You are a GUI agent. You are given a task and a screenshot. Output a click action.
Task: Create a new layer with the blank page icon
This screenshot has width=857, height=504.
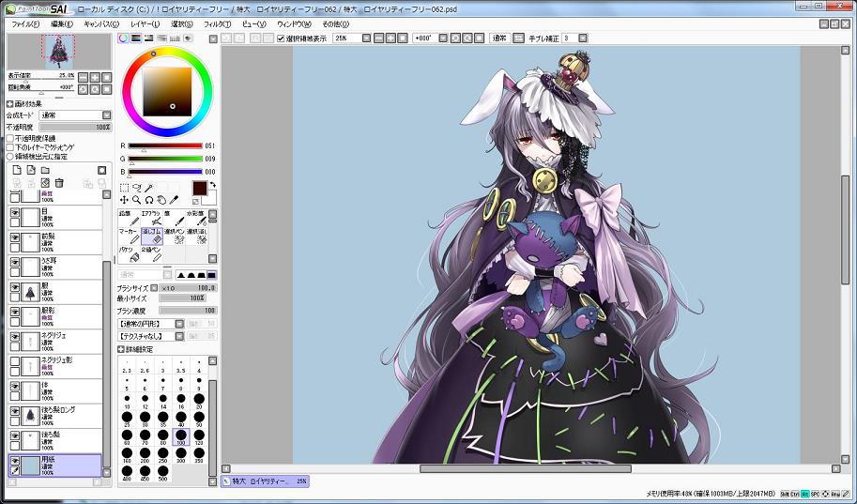pos(16,170)
